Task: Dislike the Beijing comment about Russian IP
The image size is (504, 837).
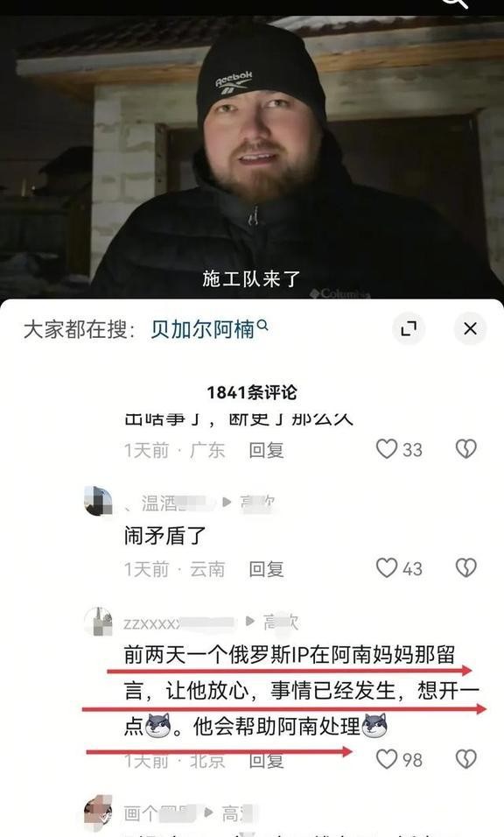Action: [x=465, y=758]
